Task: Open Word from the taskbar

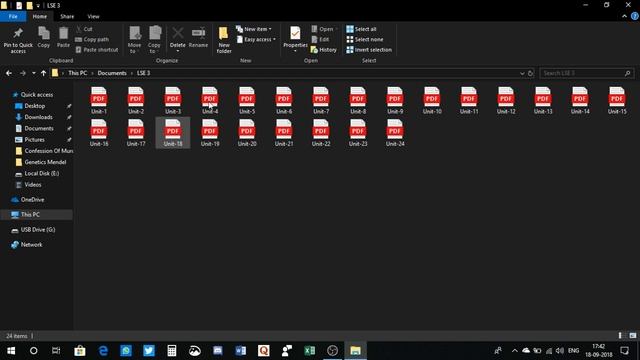Action: 241,351
